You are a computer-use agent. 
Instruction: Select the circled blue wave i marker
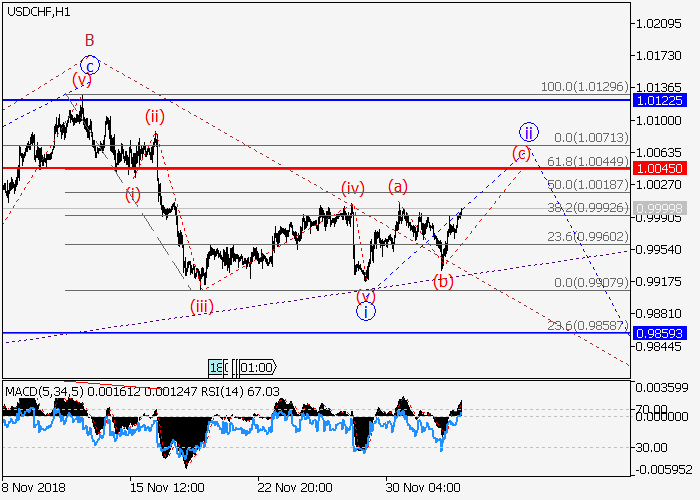click(367, 311)
